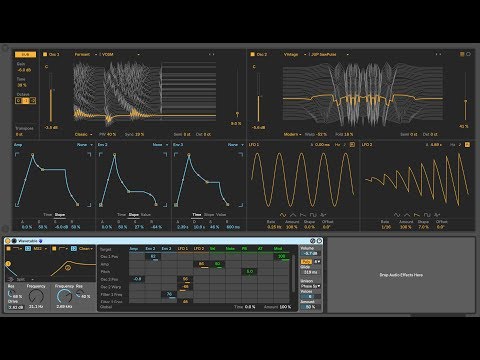Image resolution: width=480 pixels, height=360 pixels.
Task: Click the hot-swap preset icon in Wavetable title bar
Action: [x=313, y=241]
